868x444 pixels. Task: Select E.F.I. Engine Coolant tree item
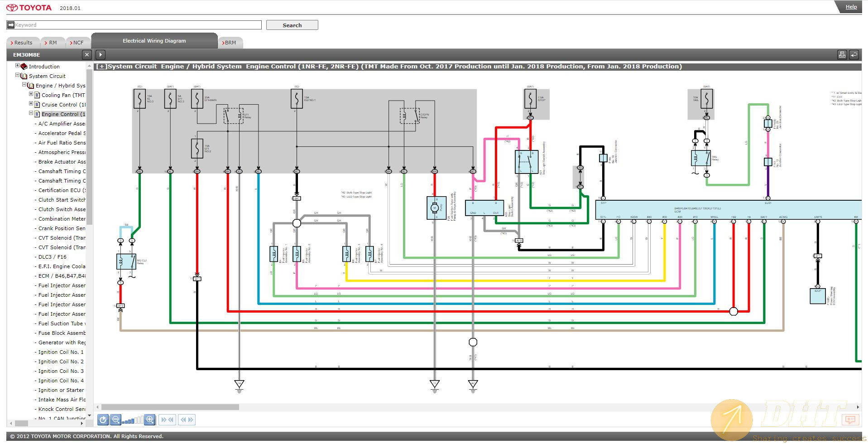[x=62, y=266]
